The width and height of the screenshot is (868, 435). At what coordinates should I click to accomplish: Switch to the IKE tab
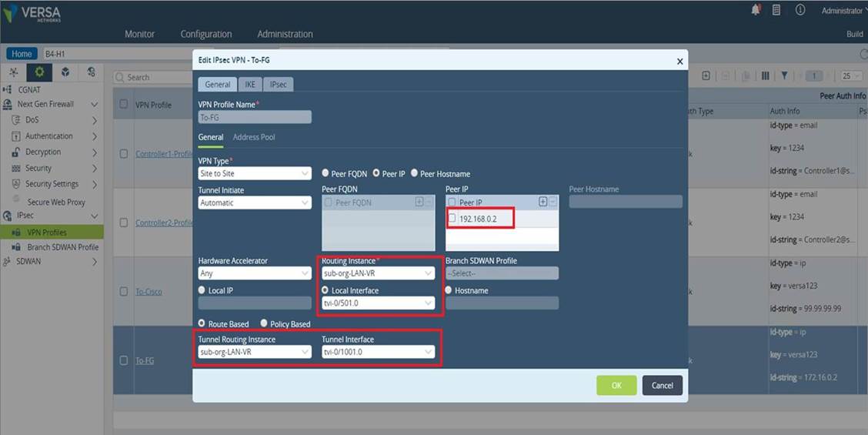(250, 84)
